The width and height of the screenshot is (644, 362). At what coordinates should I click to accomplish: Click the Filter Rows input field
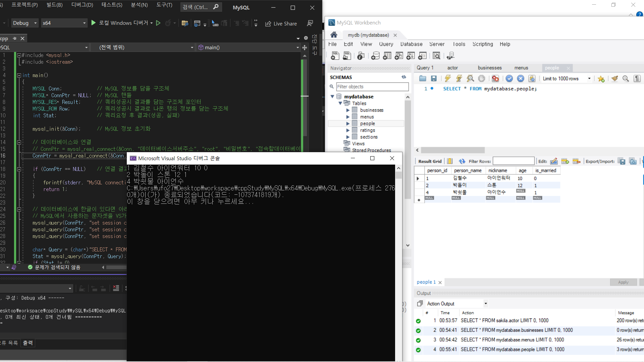[513, 161]
